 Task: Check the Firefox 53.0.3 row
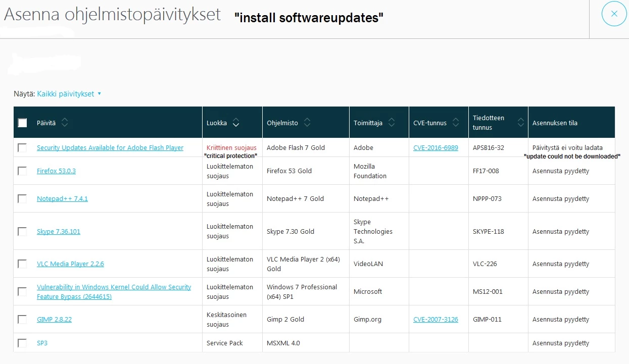pyautogui.click(x=22, y=171)
